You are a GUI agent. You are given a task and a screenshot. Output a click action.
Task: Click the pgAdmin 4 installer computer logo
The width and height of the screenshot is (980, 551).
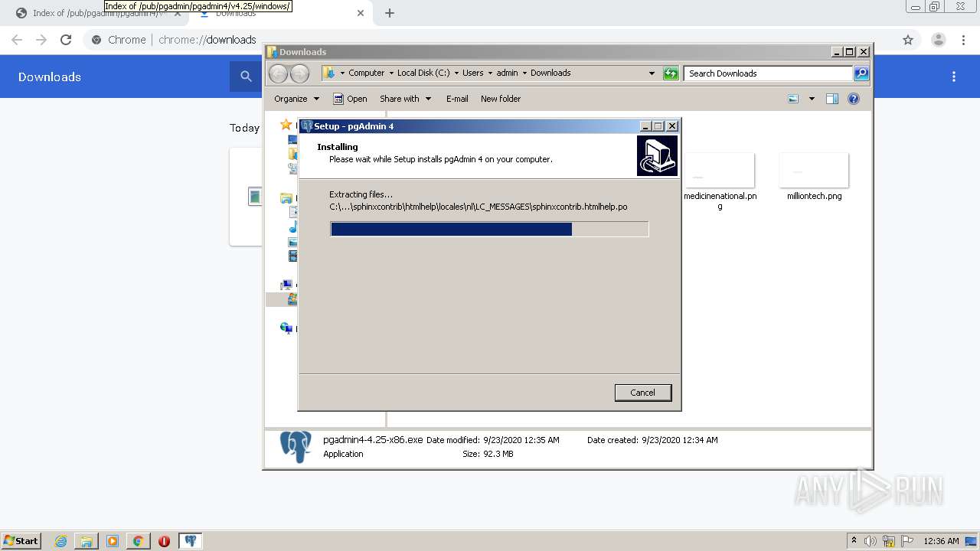pyautogui.click(x=657, y=156)
